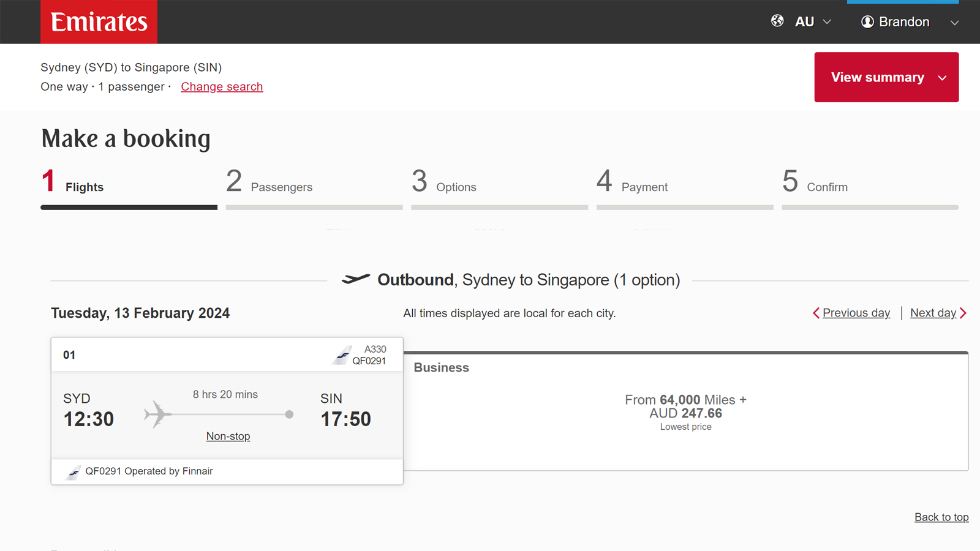Viewport: 980px width, 551px height.
Task: Click the Previous day left arrow
Action: pos(816,313)
